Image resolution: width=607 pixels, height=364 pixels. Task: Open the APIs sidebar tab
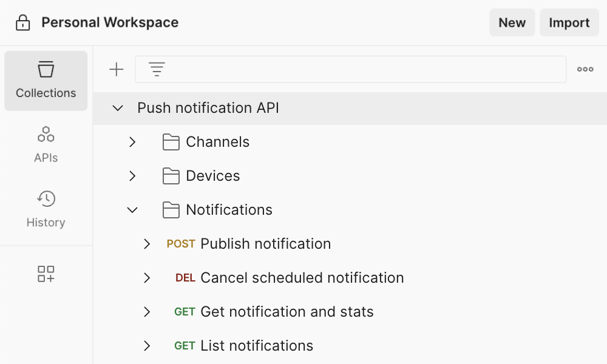click(46, 145)
